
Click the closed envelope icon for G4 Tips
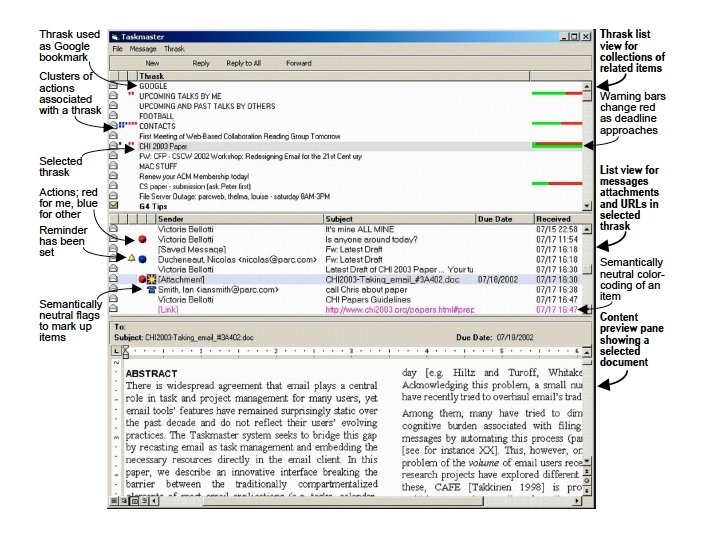click(x=113, y=206)
